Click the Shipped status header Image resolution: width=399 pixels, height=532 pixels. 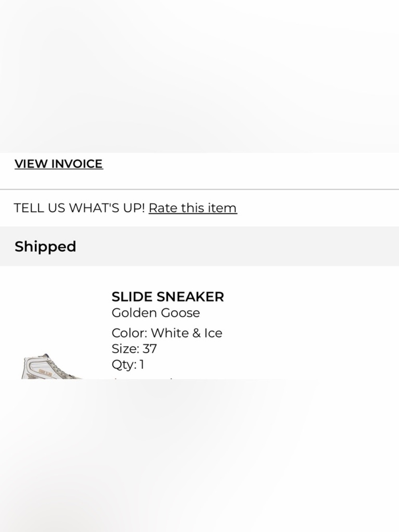pos(45,247)
